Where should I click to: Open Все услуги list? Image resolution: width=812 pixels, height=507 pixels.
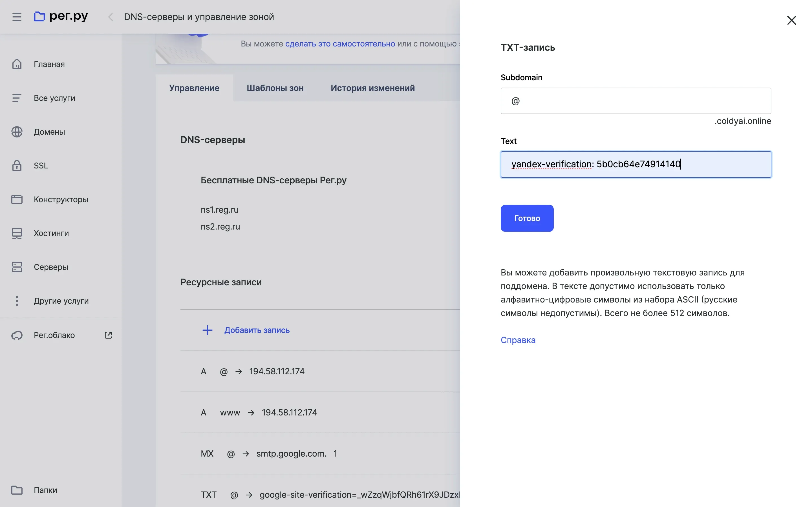(54, 98)
